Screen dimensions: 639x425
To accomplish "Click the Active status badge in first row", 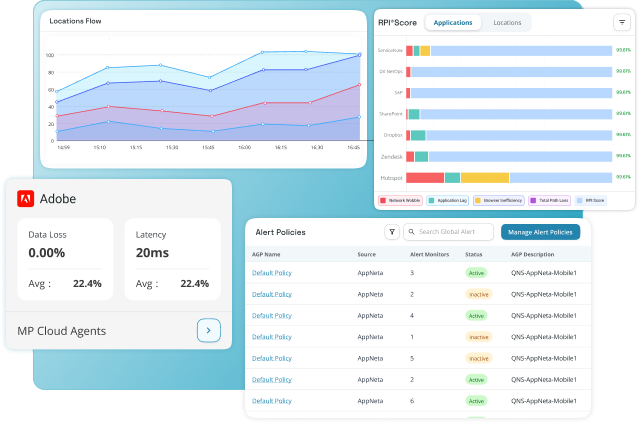I will click(x=476, y=272).
